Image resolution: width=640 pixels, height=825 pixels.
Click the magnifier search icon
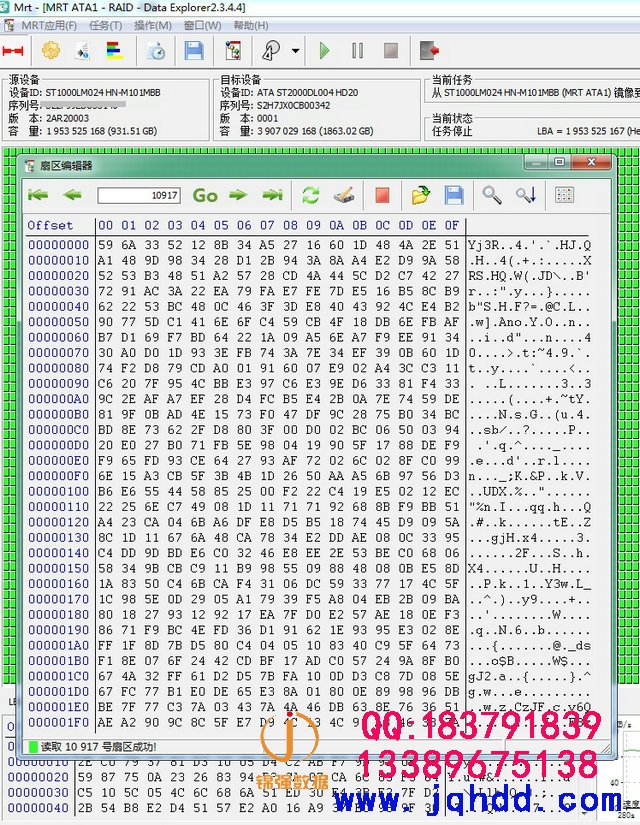tap(492, 195)
